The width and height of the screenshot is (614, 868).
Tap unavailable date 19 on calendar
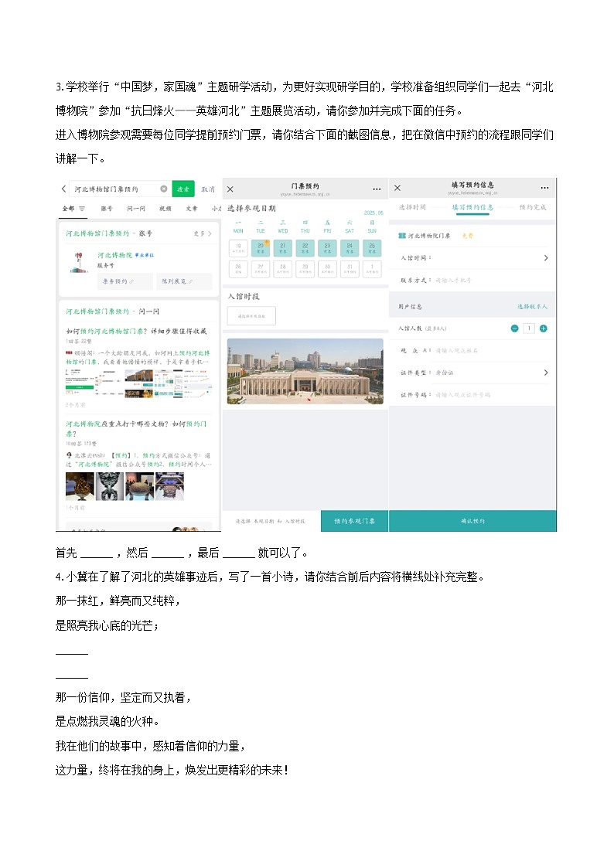point(238,248)
